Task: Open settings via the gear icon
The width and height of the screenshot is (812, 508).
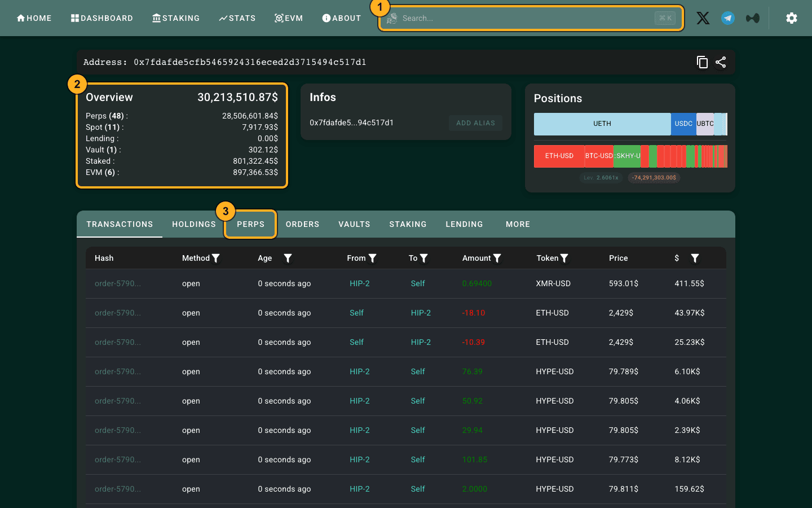Action: (792, 18)
